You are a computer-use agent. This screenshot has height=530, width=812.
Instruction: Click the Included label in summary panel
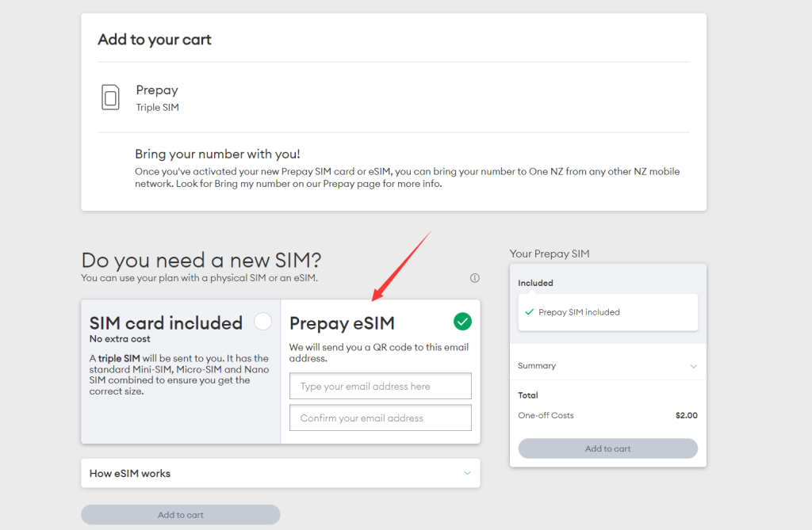535,283
